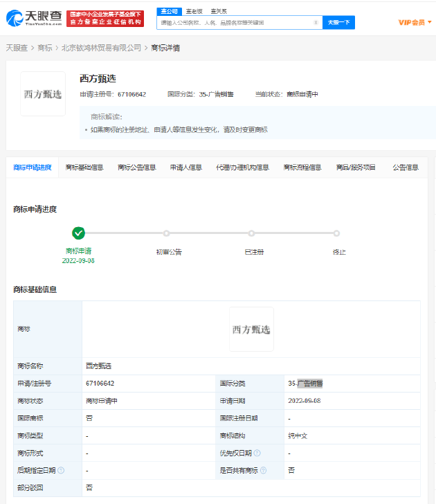Click header registration number 67106642

[x=131, y=94]
